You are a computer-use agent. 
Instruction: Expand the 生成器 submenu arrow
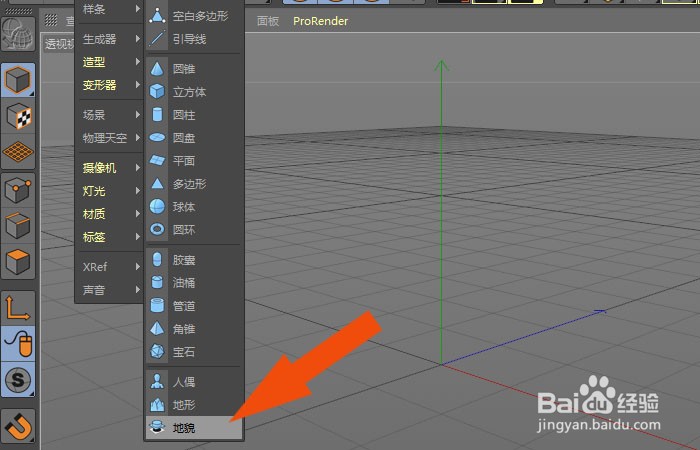tap(138, 39)
